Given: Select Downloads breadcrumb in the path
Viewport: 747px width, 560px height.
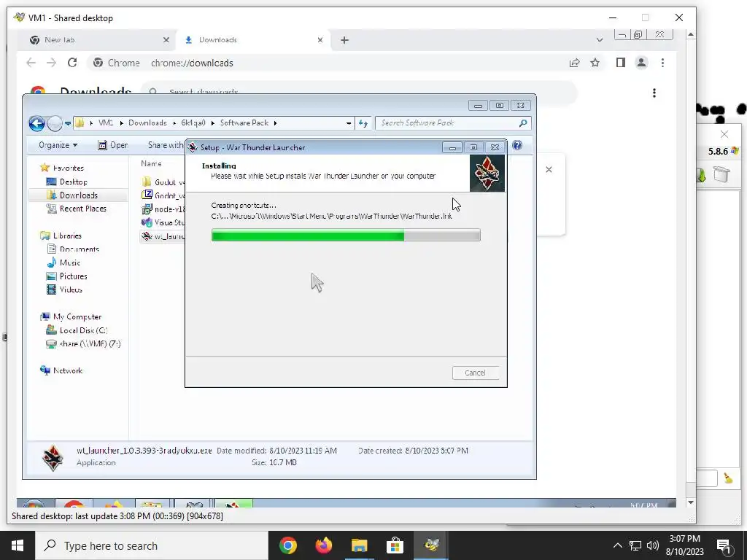Looking at the screenshot, I should pos(147,122).
